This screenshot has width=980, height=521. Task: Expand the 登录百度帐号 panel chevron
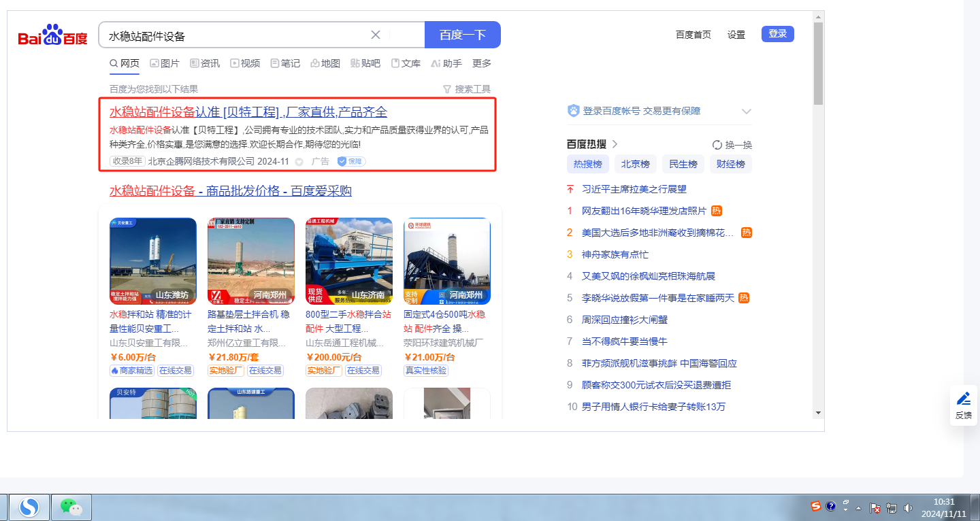746,112
